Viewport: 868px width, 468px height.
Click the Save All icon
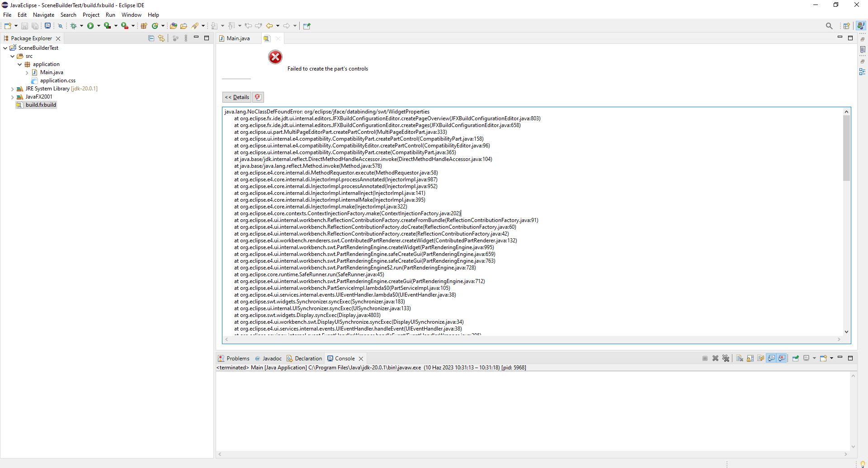35,26
